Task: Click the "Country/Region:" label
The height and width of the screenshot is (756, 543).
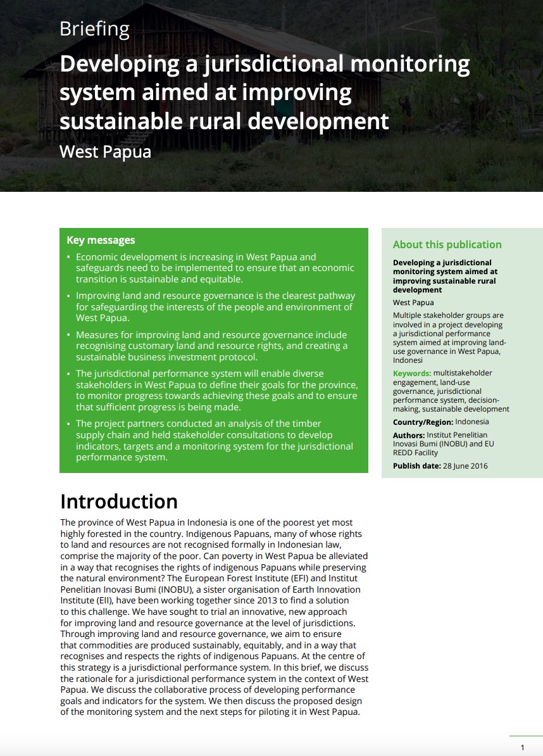Action: click(423, 422)
